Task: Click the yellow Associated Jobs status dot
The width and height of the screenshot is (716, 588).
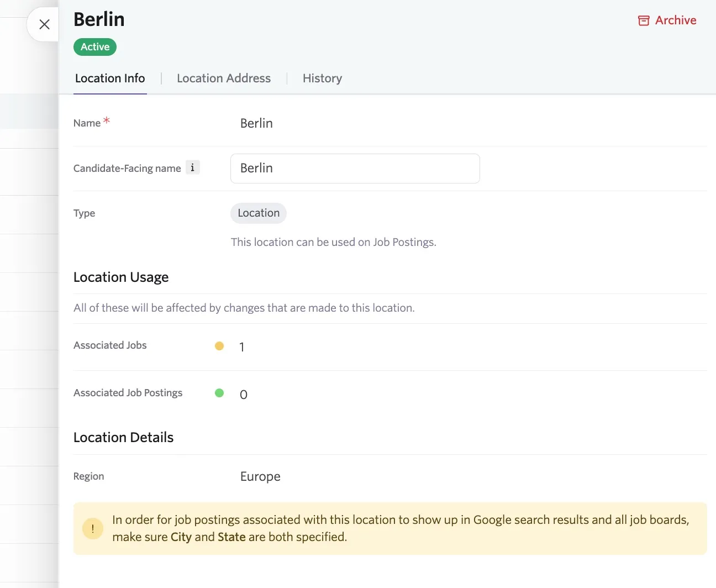Action: [x=219, y=346]
